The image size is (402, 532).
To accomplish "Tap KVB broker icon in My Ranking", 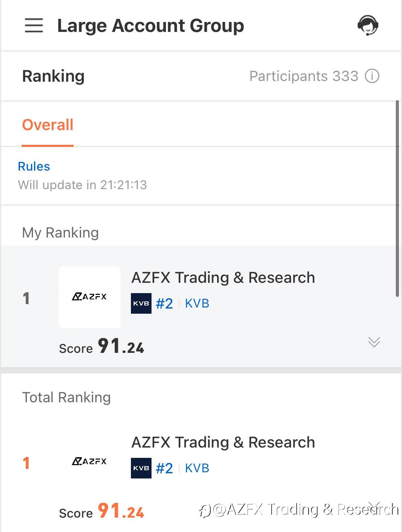I will point(141,303).
